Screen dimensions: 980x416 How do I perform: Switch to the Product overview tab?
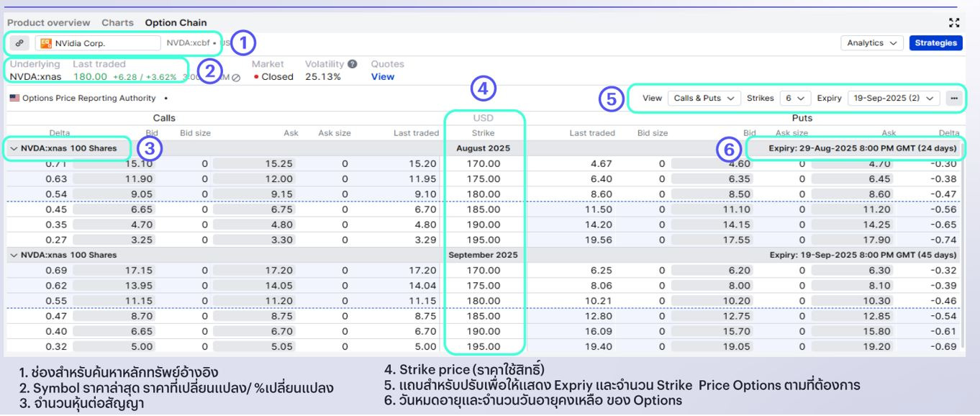point(49,23)
